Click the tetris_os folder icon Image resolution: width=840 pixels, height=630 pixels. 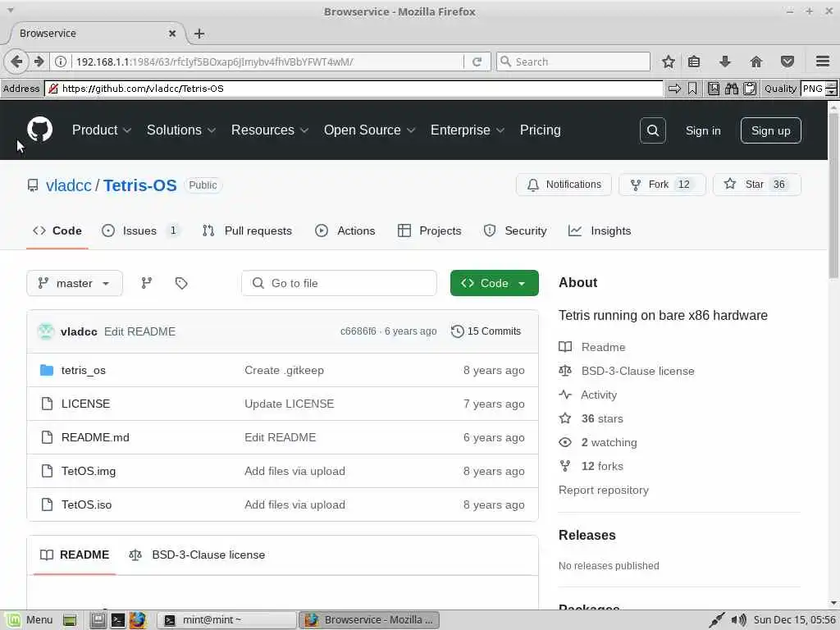pos(47,370)
